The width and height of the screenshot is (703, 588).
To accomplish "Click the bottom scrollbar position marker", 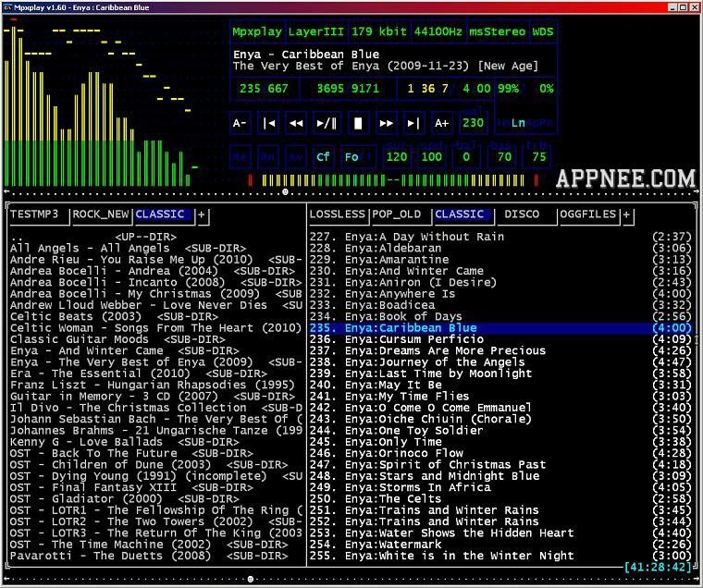I will tap(251, 580).
